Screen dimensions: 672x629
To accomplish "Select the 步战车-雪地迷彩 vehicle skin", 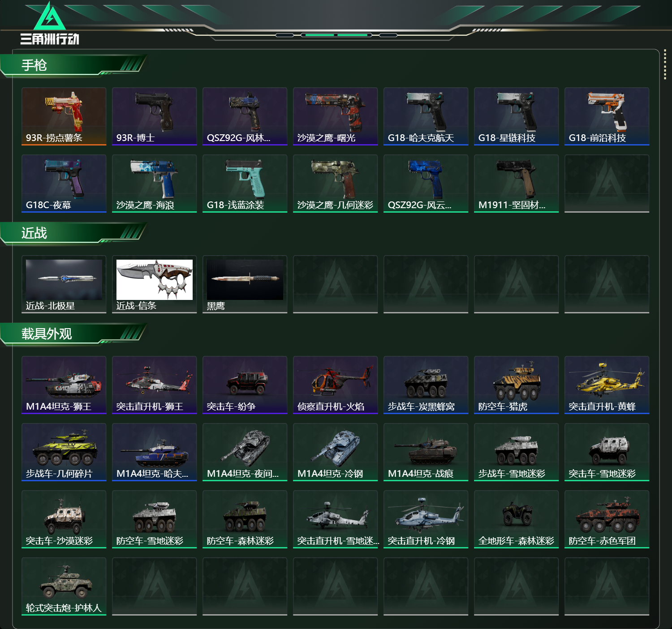I will click(x=517, y=452).
